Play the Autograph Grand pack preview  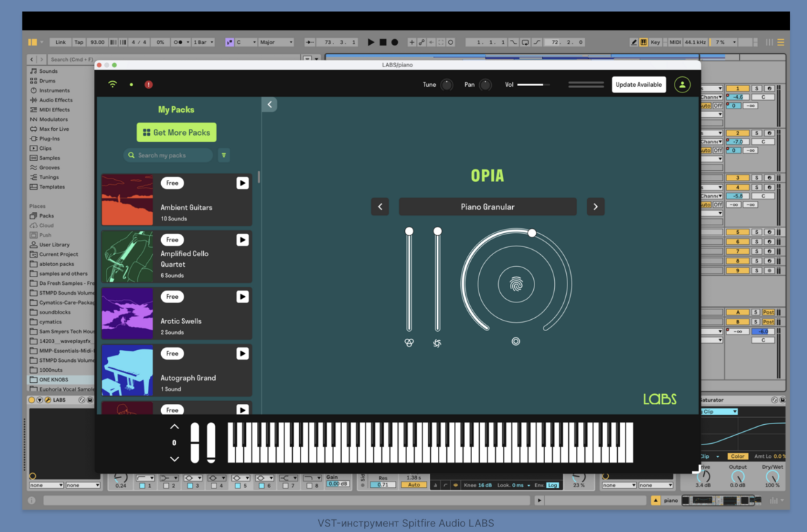pos(242,353)
